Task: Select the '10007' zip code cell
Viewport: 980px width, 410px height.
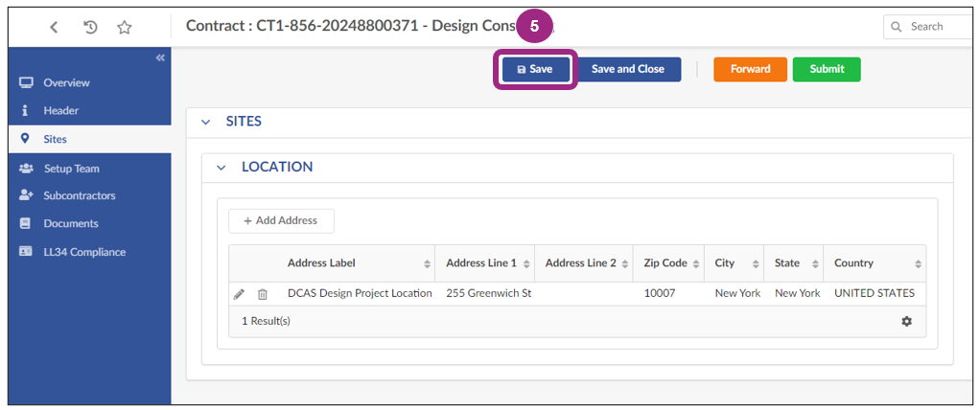Action: point(660,293)
